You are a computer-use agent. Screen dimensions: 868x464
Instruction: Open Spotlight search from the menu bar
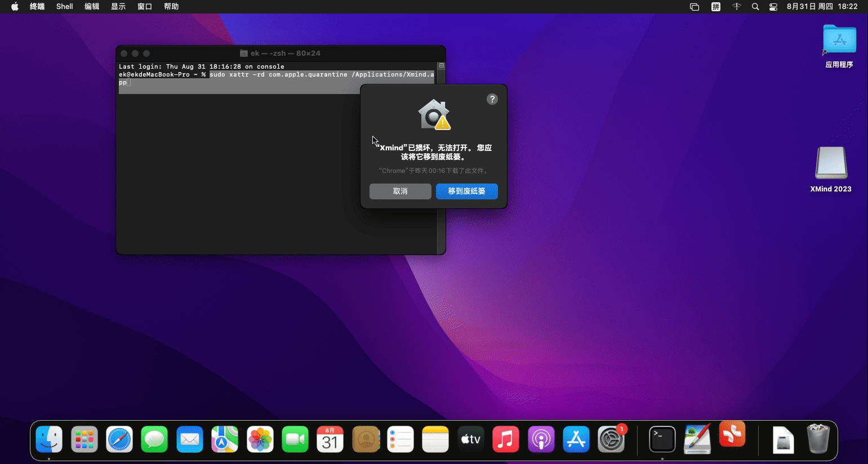click(755, 7)
